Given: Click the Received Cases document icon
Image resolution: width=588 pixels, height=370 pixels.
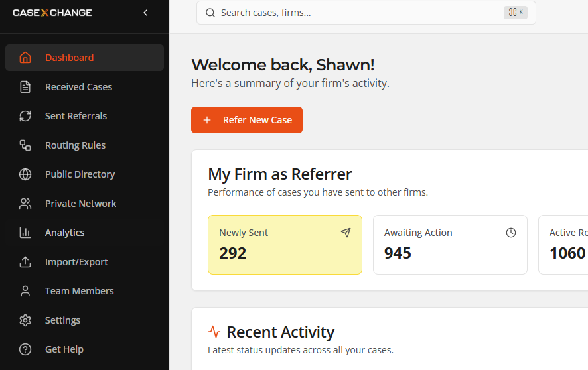Looking at the screenshot, I should [x=25, y=87].
